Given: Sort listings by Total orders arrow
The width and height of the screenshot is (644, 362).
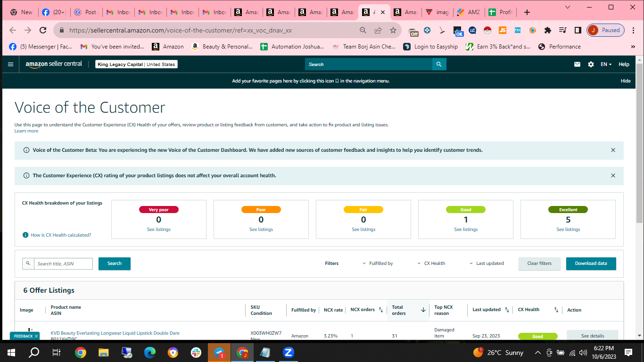Looking at the screenshot, I should click(423, 310).
